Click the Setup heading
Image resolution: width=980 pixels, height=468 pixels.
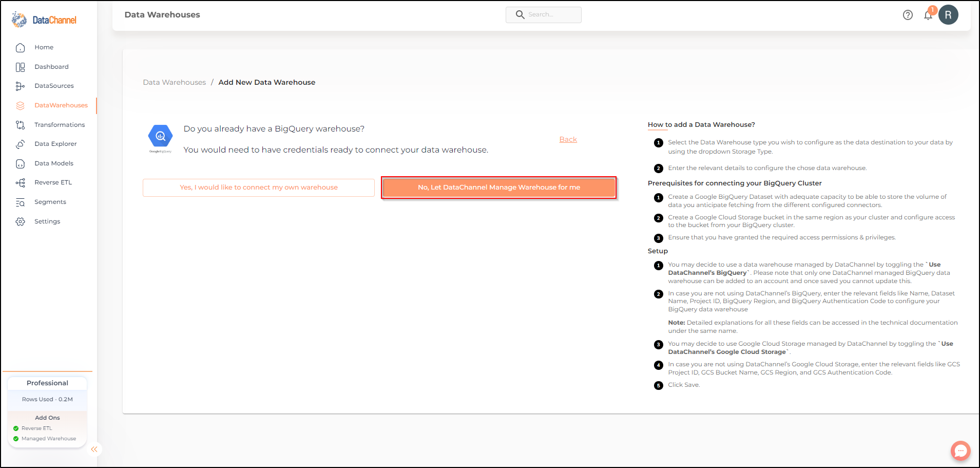[x=658, y=251]
